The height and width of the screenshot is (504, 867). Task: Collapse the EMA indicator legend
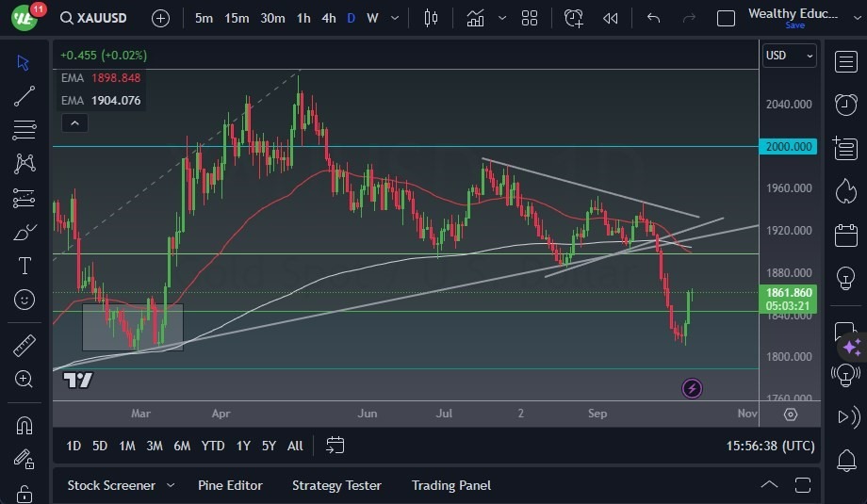pyautogui.click(x=75, y=123)
